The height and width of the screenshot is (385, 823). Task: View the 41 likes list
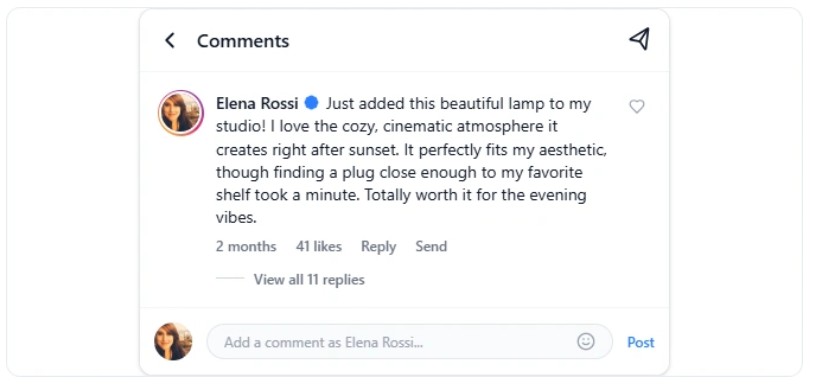(319, 247)
